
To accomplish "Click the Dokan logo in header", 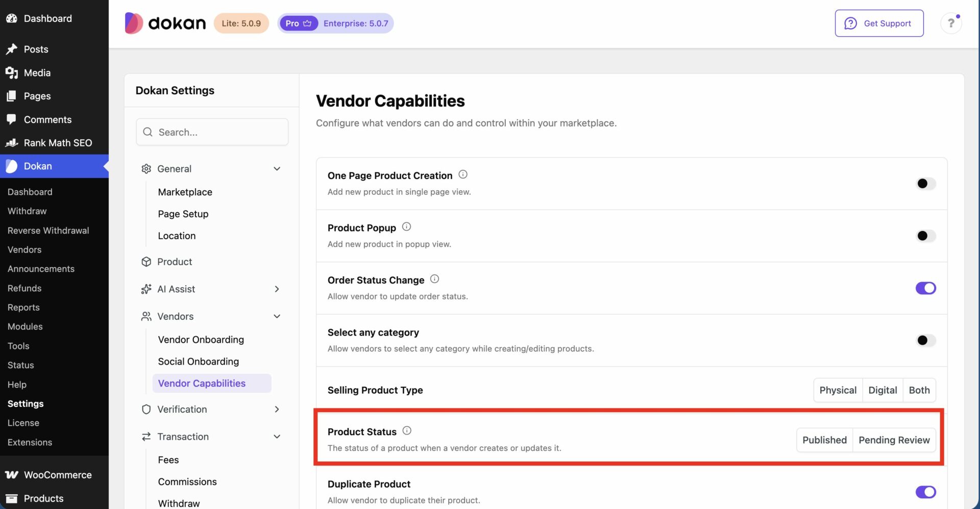I will (x=165, y=23).
